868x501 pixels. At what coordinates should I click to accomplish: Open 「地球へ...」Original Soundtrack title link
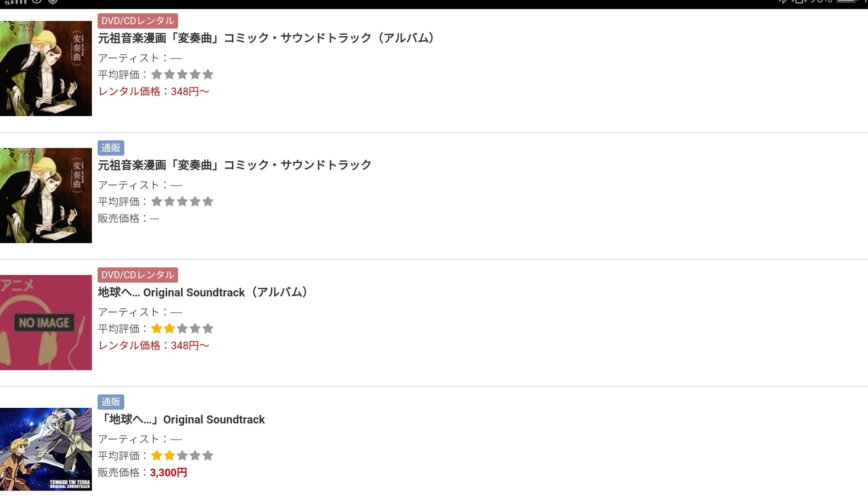(181, 419)
